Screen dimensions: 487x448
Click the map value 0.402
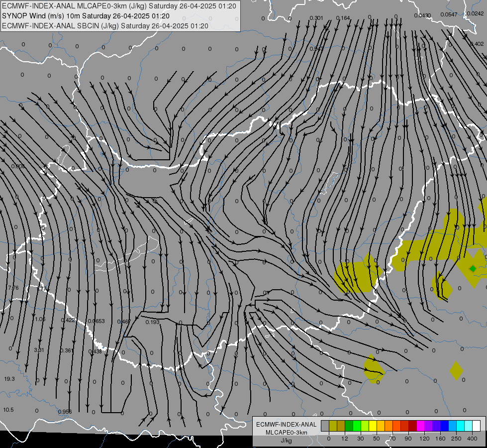477,44
